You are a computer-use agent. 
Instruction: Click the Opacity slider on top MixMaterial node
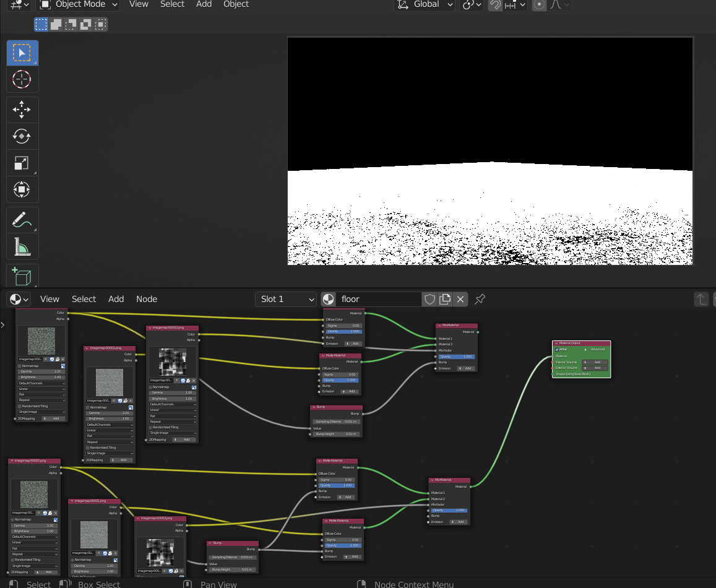(x=457, y=357)
